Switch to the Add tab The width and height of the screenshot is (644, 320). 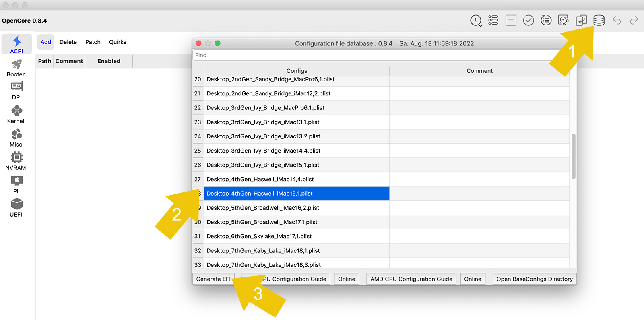click(46, 42)
